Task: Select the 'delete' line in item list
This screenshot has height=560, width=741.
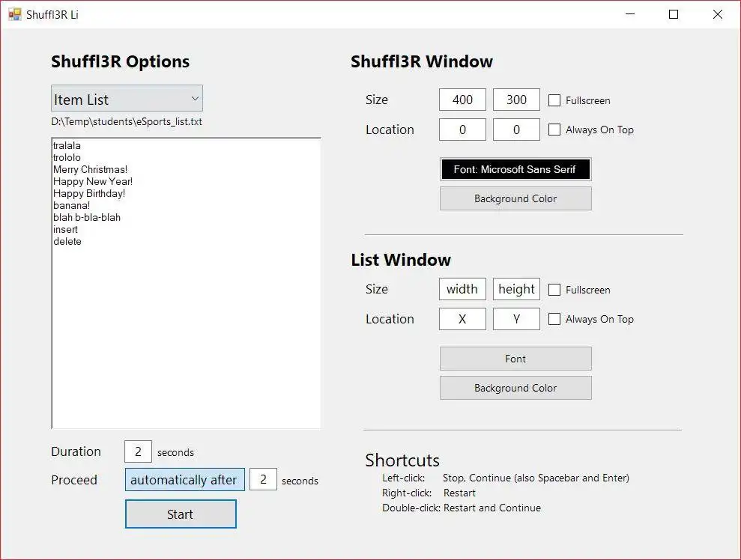Action: coord(67,241)
